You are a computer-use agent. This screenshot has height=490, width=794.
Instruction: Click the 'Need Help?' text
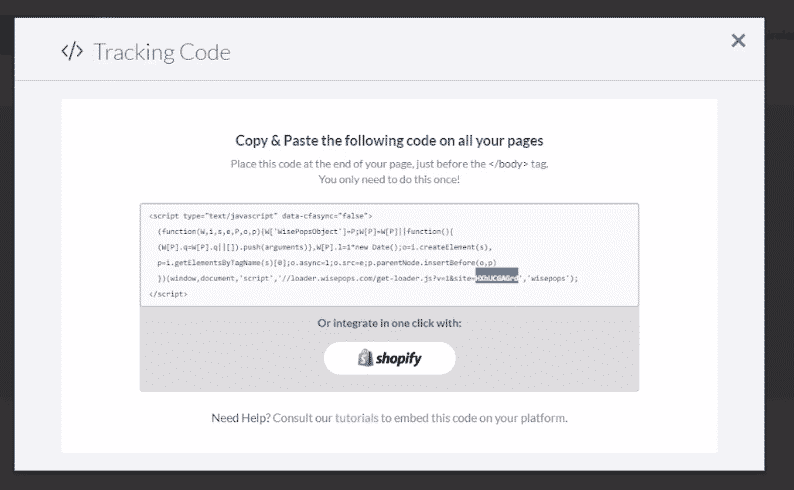click(x=241, y=418)
